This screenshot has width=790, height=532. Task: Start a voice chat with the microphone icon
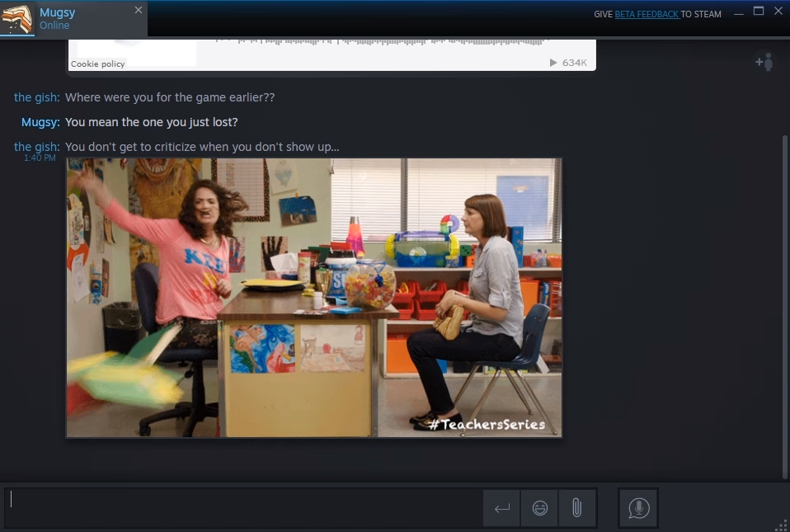click(x=637, y=508)
